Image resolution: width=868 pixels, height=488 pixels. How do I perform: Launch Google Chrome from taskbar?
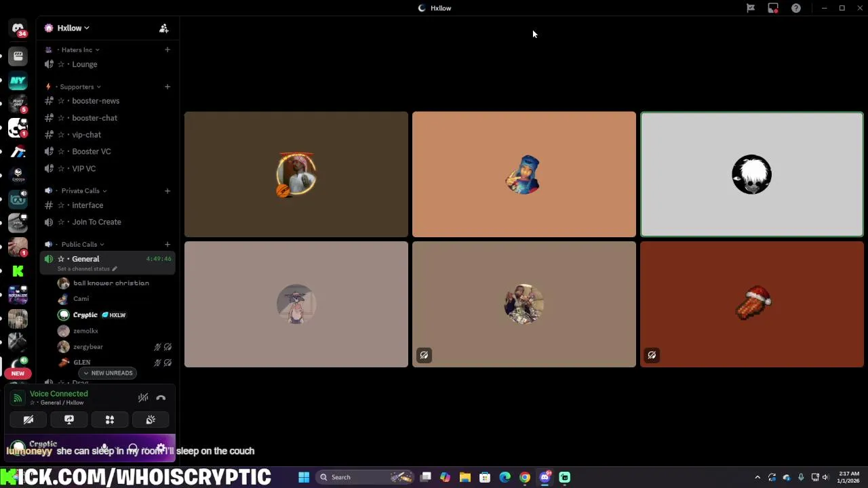point(525,477)
